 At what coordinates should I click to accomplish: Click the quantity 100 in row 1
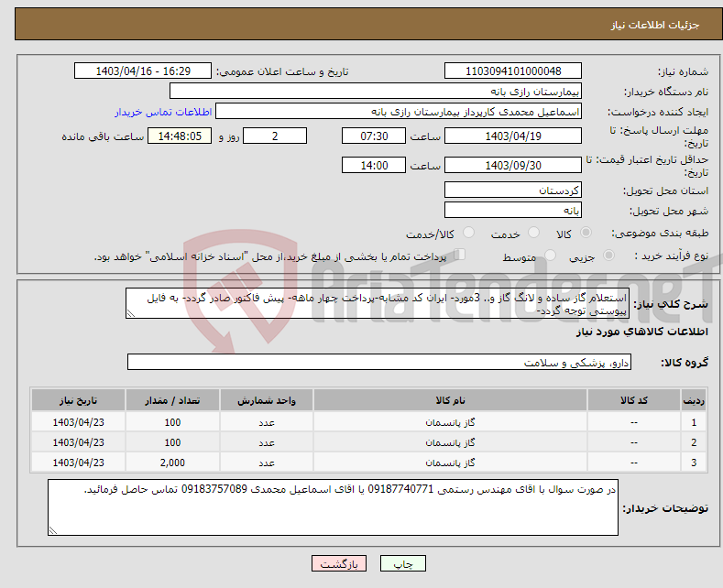coord(172,422)
